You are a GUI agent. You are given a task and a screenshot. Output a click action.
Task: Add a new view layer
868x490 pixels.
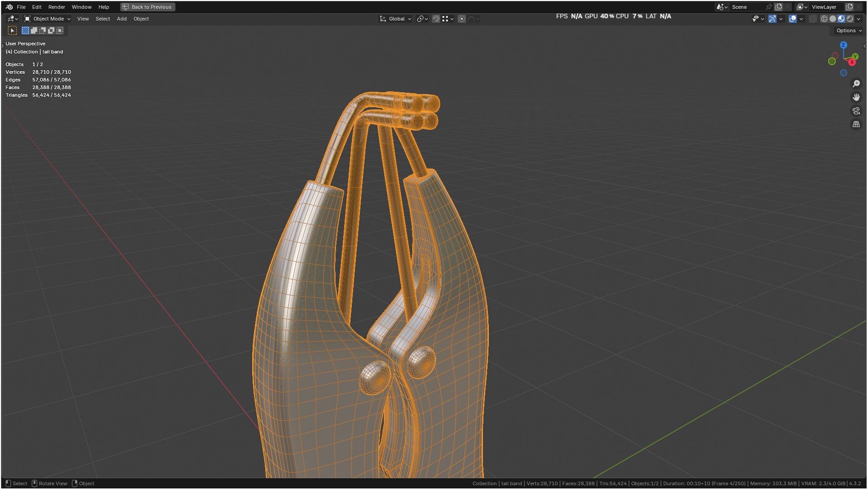click(x=850, y=7)
